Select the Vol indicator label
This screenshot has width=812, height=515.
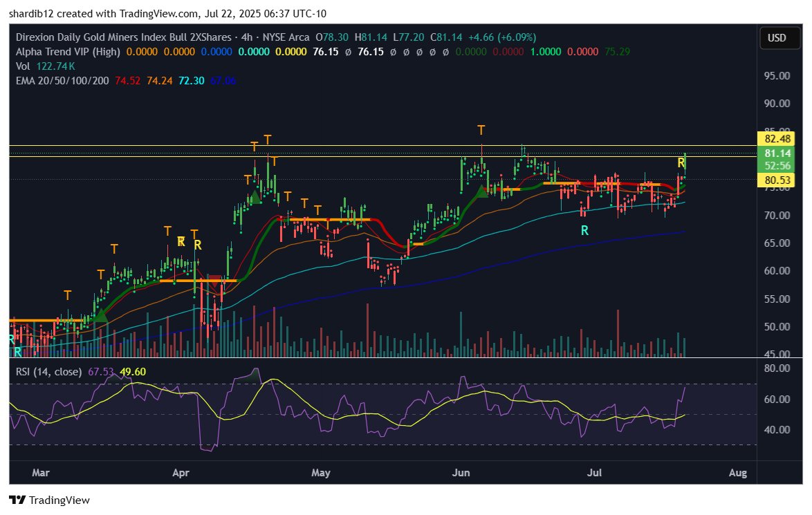click(x=23, y=66)
